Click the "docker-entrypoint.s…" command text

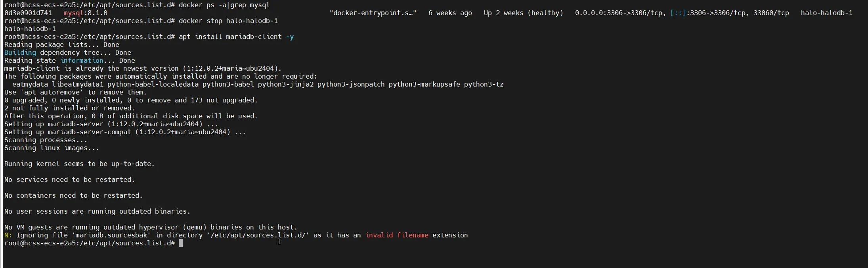click(x=373, y=13)
